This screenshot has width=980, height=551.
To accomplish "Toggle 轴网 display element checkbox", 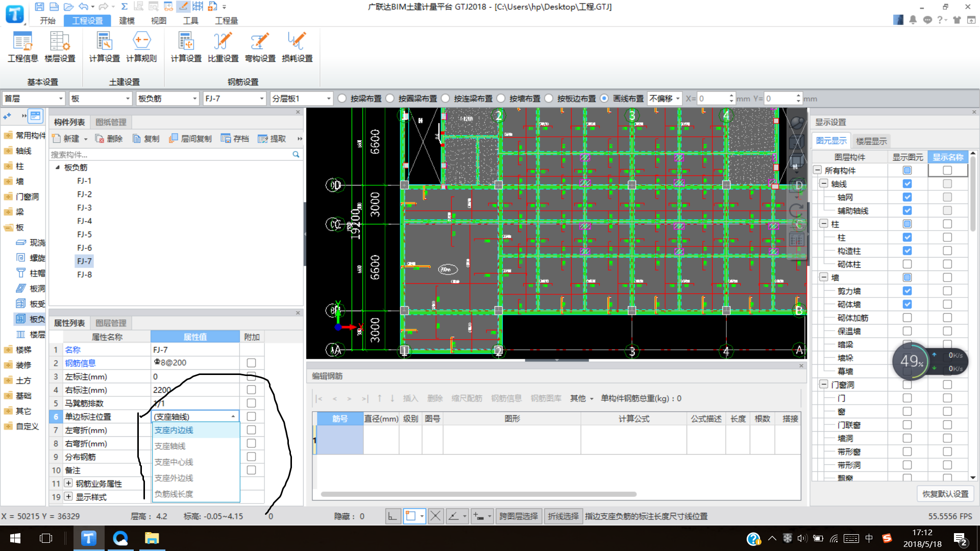I will pos(907,197).
